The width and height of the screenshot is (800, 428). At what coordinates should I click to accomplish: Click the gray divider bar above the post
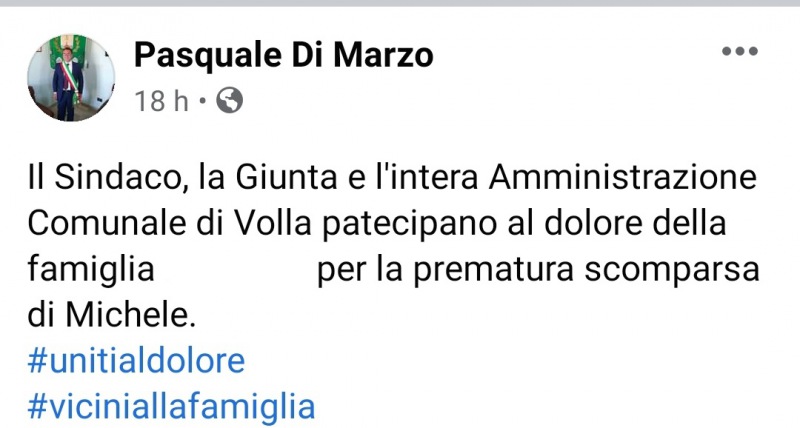coord(400,3)
